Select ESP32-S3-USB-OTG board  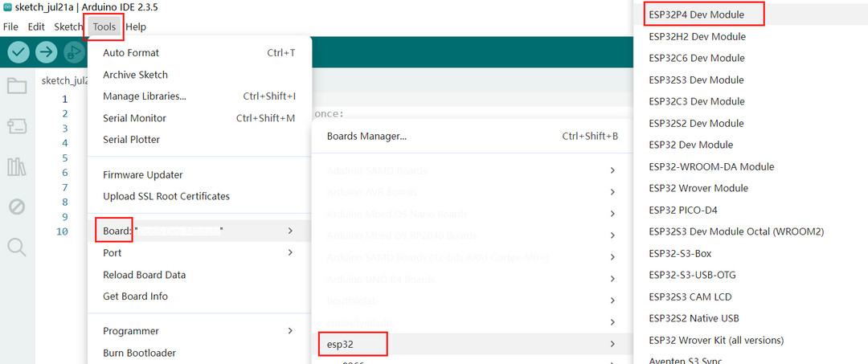click(751, 275)
